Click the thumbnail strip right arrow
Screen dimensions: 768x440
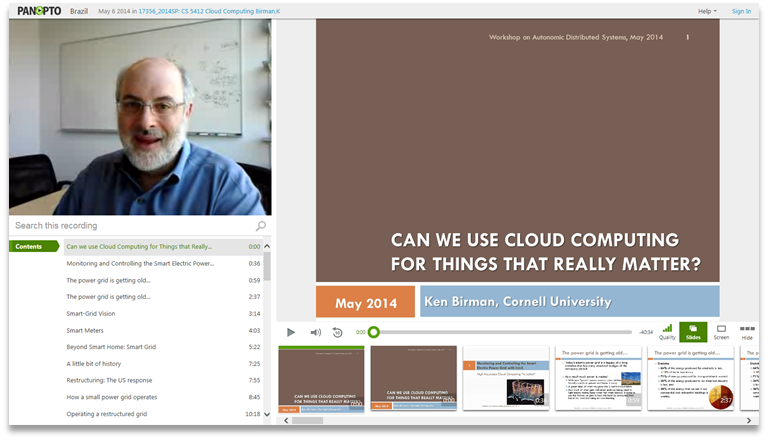coord(748,420)
